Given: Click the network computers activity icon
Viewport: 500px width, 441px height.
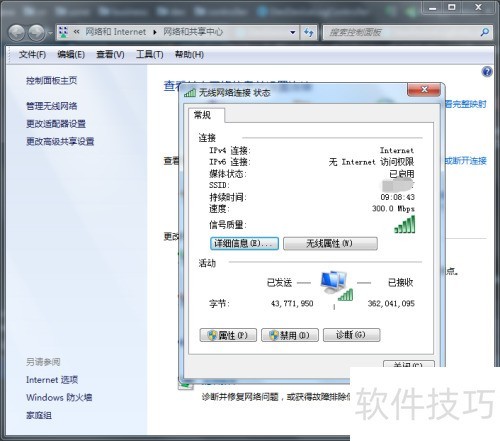Looking at the screenshot, I should coord(335,286).
